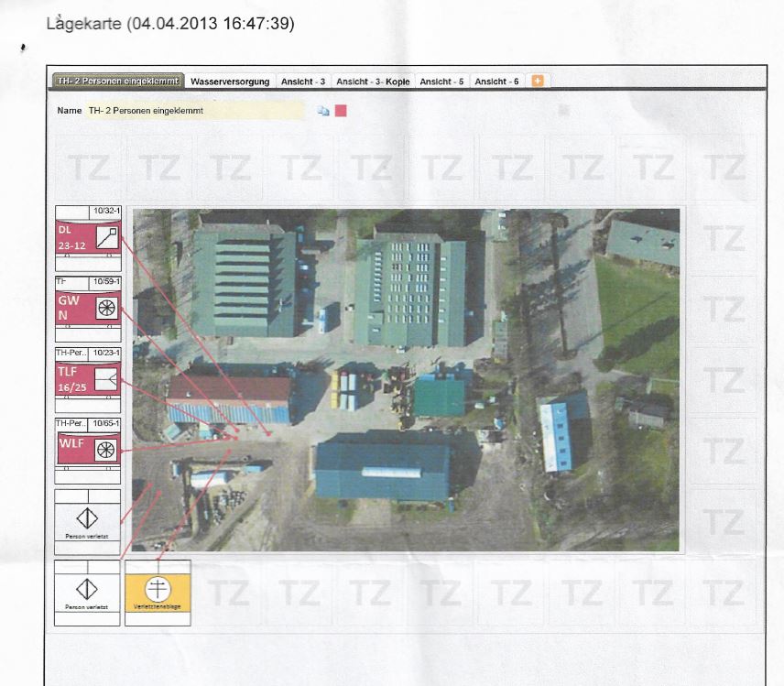The height and width of the screenshot is (686, 784).
Task: Click the 10/65-1 call sign label
Action: [x=105, y=424]
